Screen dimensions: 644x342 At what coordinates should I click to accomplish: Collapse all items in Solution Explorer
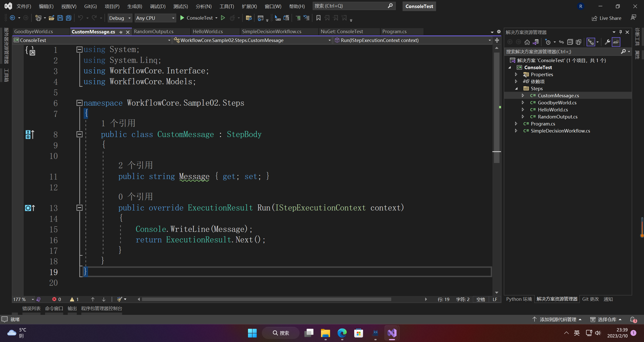coord(570,42)
